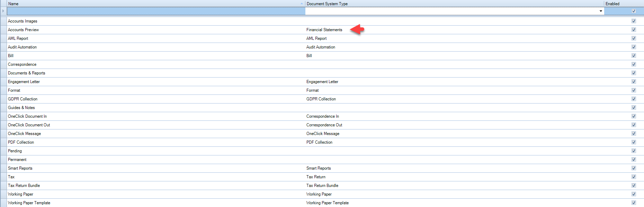644x207 pixels.
Task: Toggle Enabled checkbox for GDPR Collection
Action: click(x=634, y=99)
